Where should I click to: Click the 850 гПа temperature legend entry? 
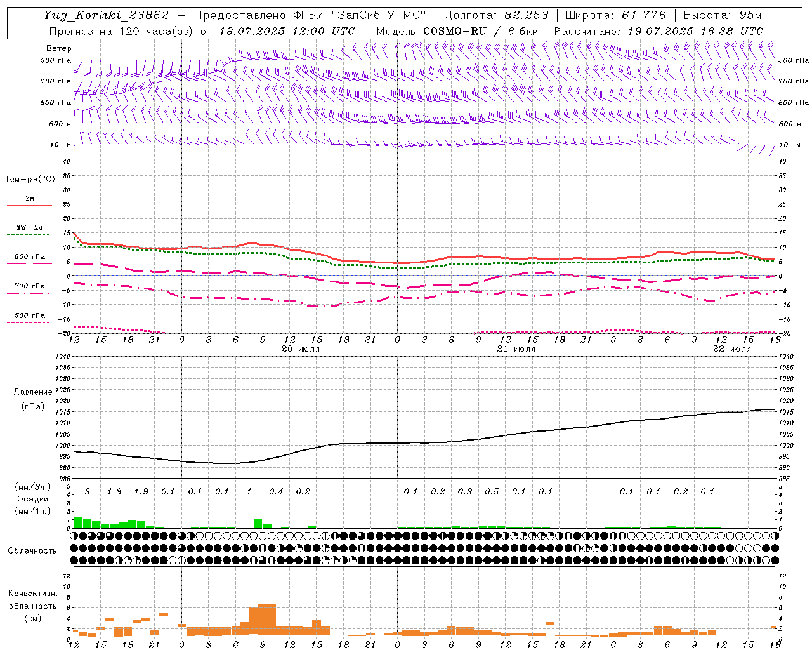30,257
